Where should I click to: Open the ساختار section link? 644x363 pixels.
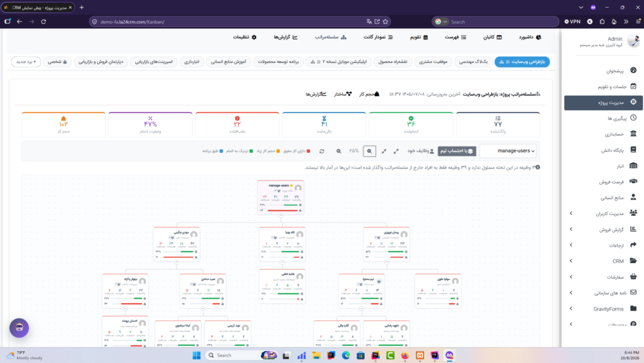click(x=343, y=94)
